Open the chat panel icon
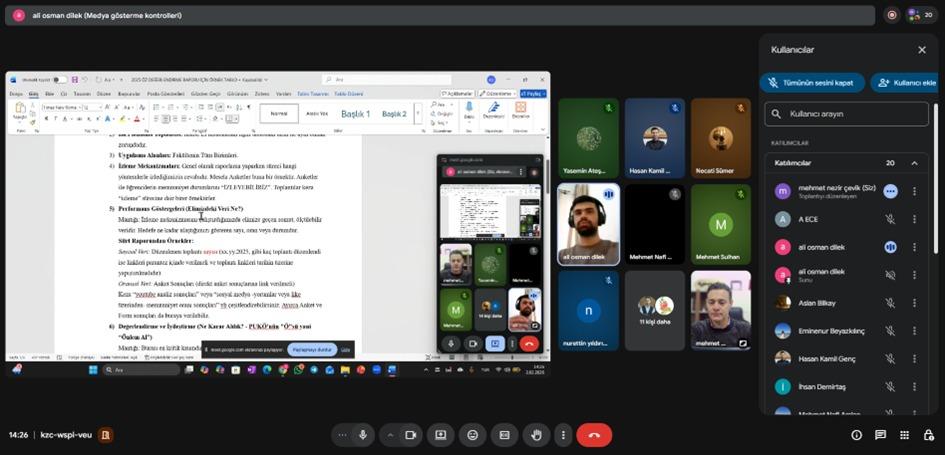This screenshot has height=455, width=945. pos(880,435)
